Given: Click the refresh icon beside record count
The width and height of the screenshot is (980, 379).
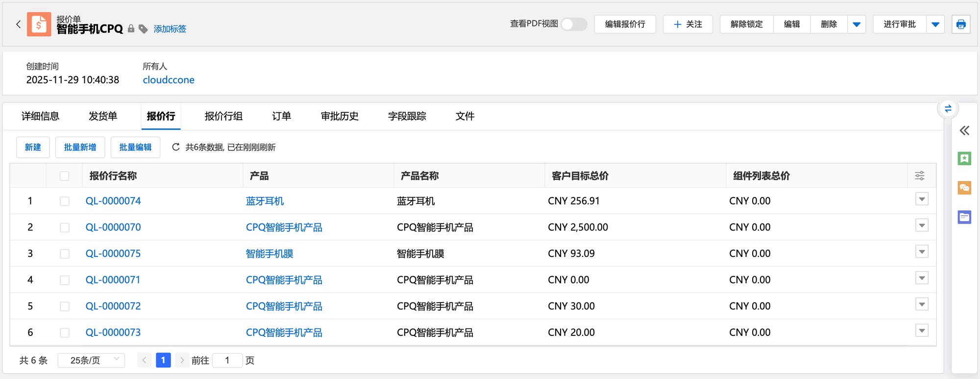Looking at the screenshot, I should click(x=175, y=147).
